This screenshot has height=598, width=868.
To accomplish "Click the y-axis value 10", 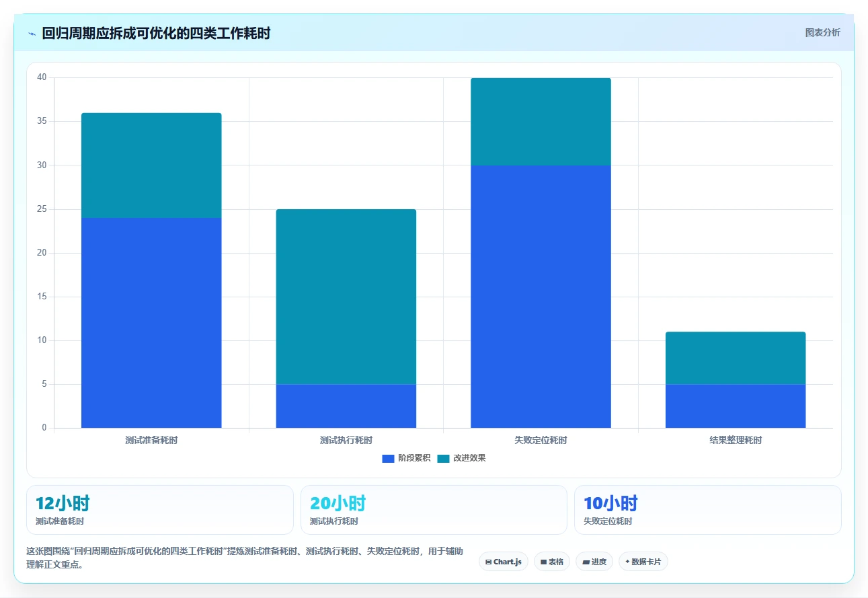I will point(42,340).
